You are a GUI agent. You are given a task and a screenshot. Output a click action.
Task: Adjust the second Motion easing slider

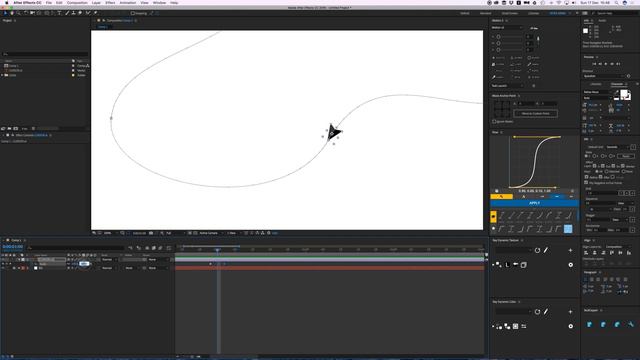point(509,43)
